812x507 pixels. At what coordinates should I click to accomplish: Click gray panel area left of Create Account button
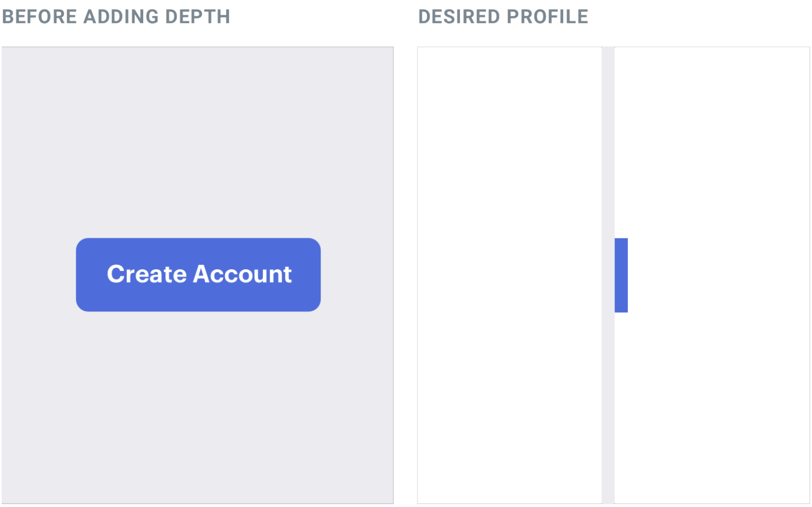pos(38,275)
